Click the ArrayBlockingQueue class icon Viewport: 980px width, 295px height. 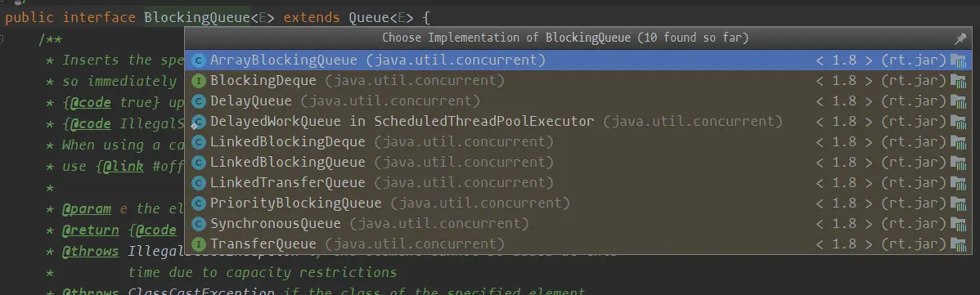[199, 60]
